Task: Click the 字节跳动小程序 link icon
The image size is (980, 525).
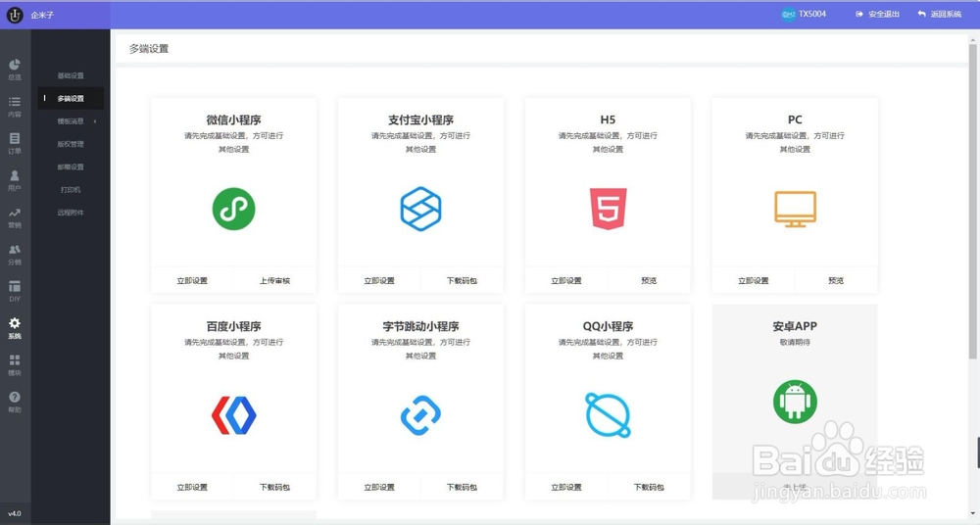Action: [x=420, y=415]
